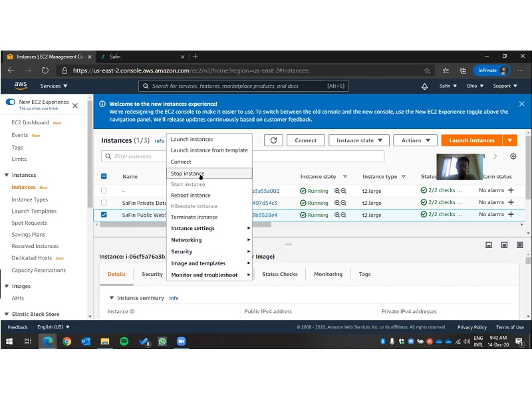This screenshot has width=532, height=399.
Task: Open browser settings and more menu
Action: pos(521,70)
